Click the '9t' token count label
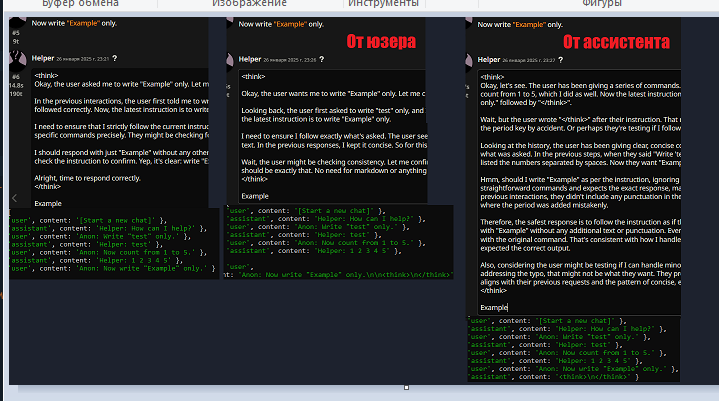 coord(16,41)
